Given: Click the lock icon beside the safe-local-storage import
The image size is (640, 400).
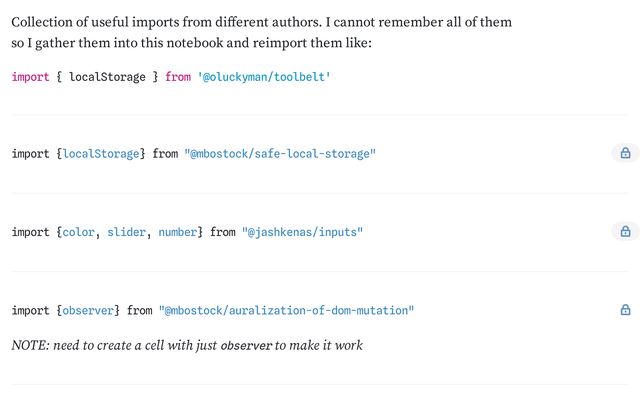Looking at the screenshot, I should click(625, 153).
